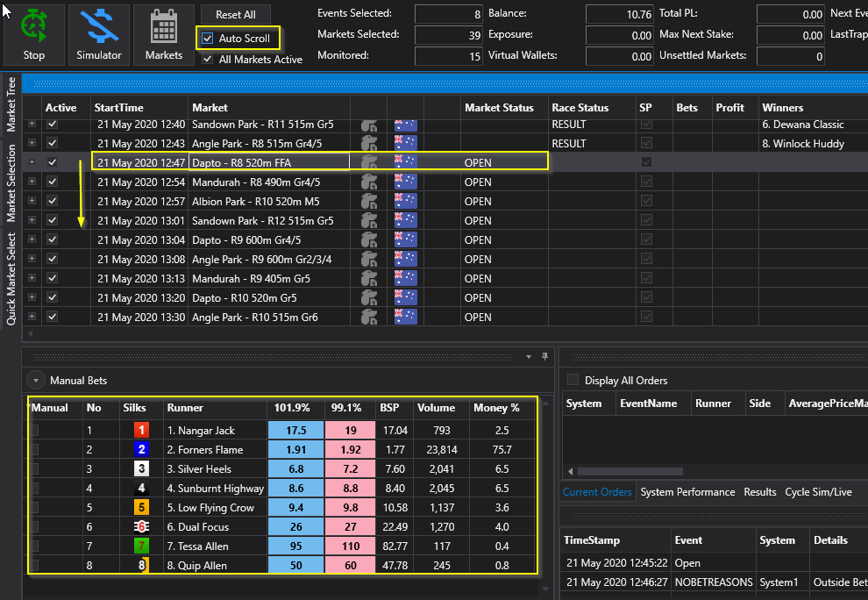The height and width of the screenshot is (600, 868).
Task: Click the Reset All button
Action: [x=236, y=14]
